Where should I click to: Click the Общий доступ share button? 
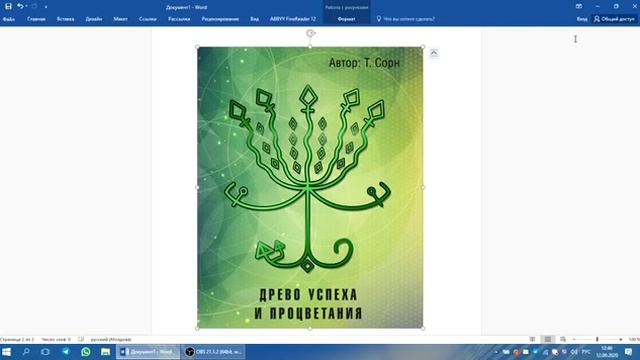pos(614,19)
